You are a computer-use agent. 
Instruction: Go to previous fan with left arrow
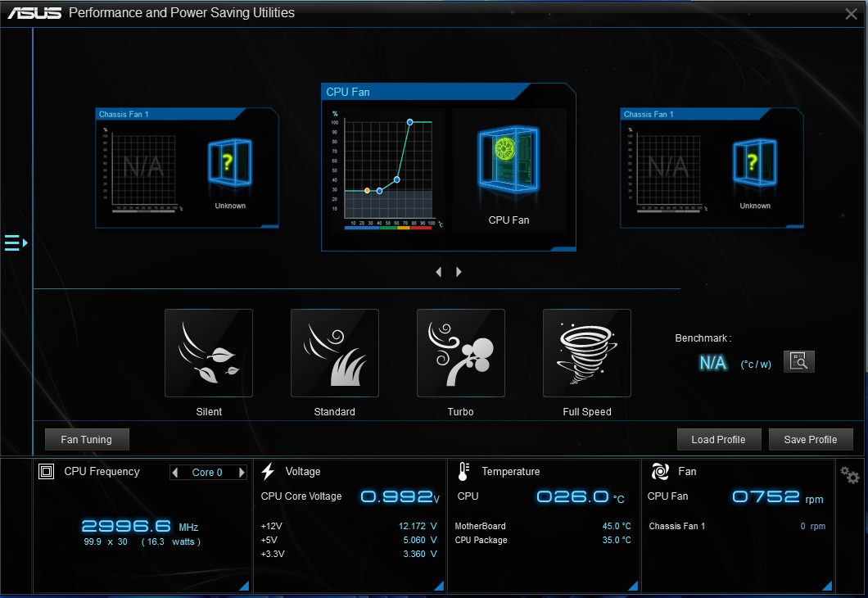[439, 272]
